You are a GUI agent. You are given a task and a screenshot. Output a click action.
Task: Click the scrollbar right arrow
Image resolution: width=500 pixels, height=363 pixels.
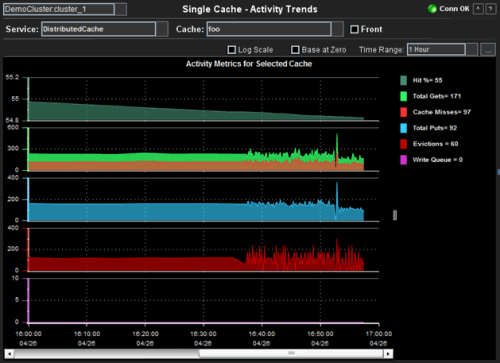pyautogui.click(x=388, y=354)
